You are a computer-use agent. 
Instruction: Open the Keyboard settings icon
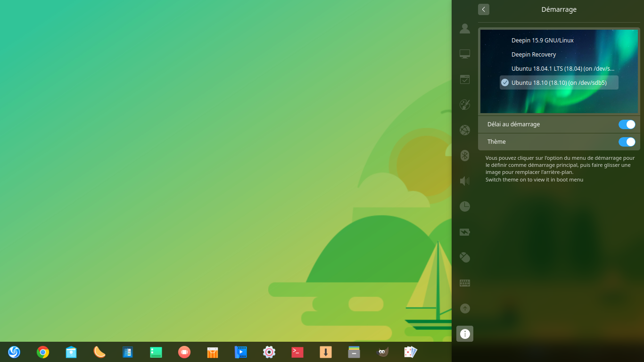[465, 283]
